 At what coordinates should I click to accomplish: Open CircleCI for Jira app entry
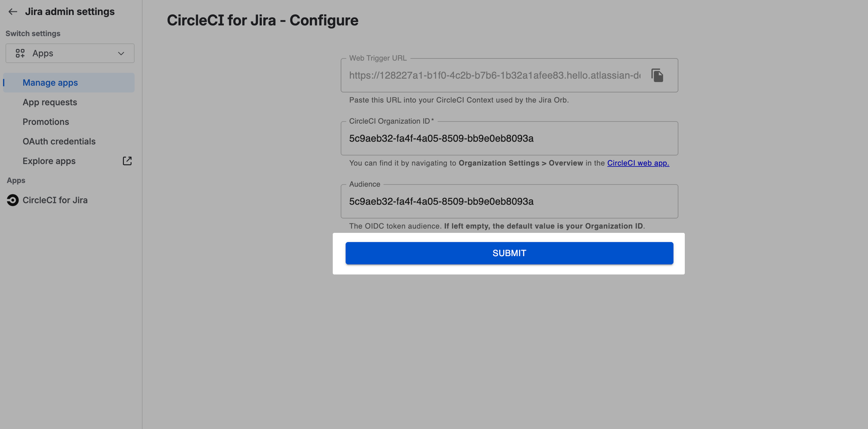55,200
